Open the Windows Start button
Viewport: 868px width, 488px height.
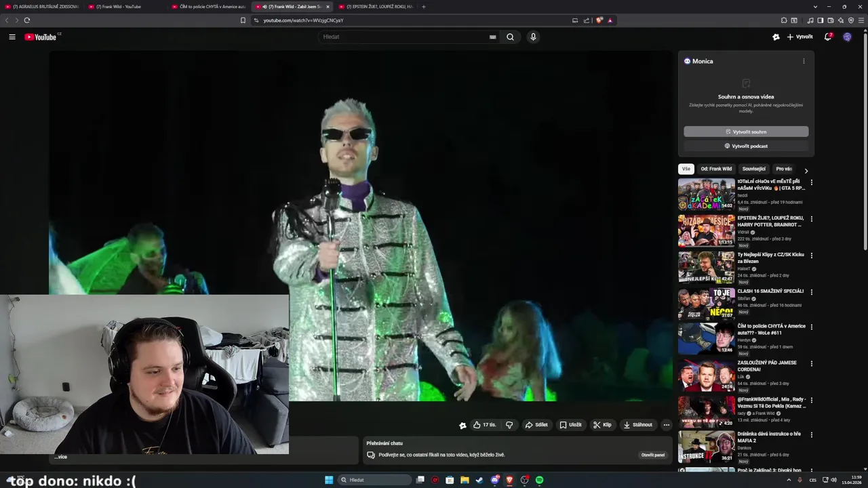click(329, 480)
